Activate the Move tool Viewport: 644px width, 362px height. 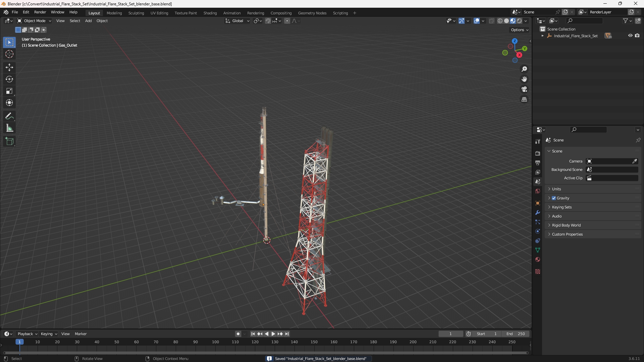click(9, 67)
